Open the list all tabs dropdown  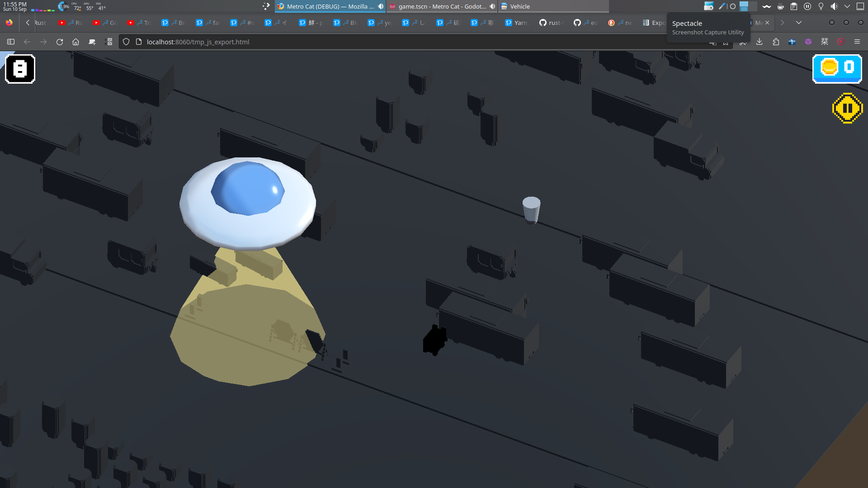(x=799, y=23)
